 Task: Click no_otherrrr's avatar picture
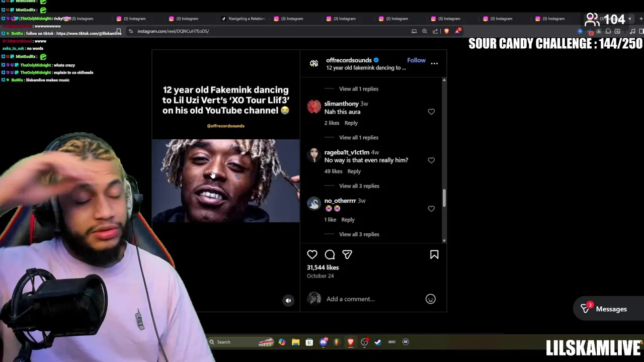314,204
